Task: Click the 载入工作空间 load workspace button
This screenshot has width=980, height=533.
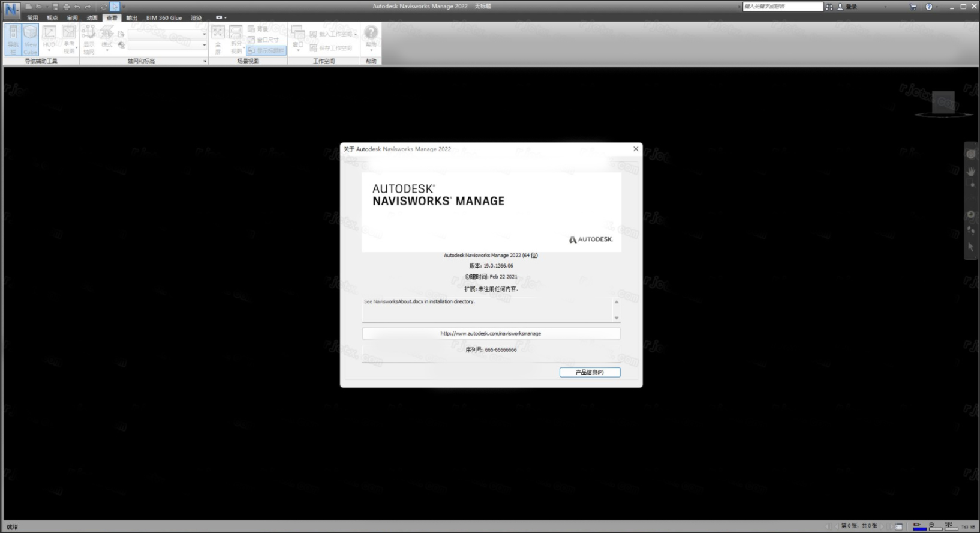Action: [x=333, y=34]
